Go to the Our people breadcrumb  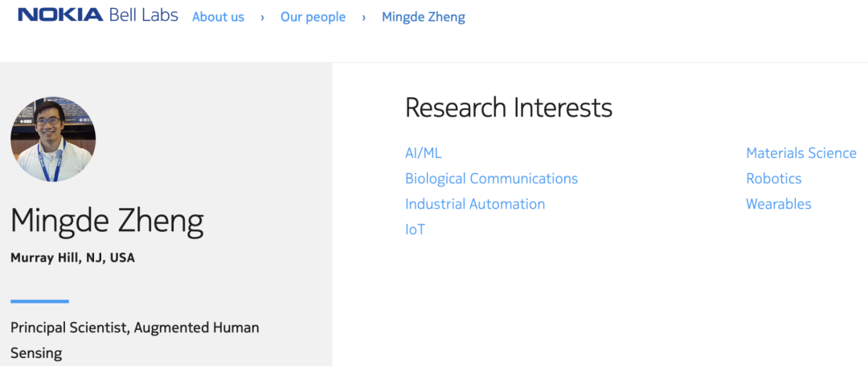tap(313, 17)
